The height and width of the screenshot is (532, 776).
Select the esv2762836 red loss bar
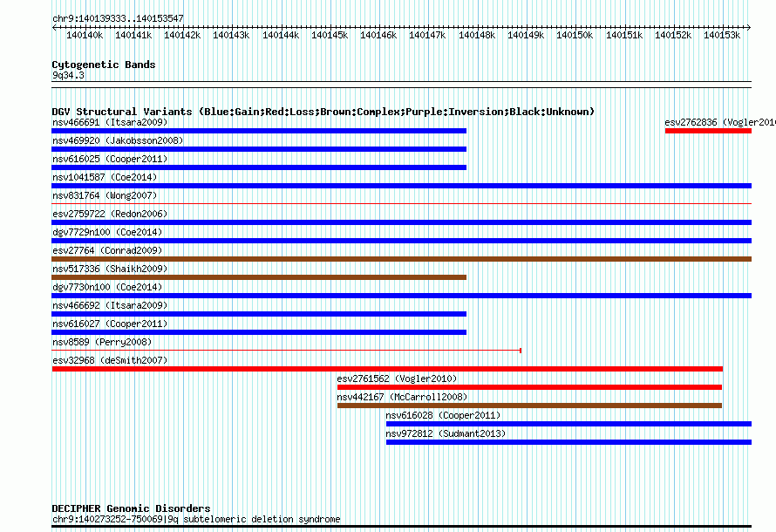(708, 131)
